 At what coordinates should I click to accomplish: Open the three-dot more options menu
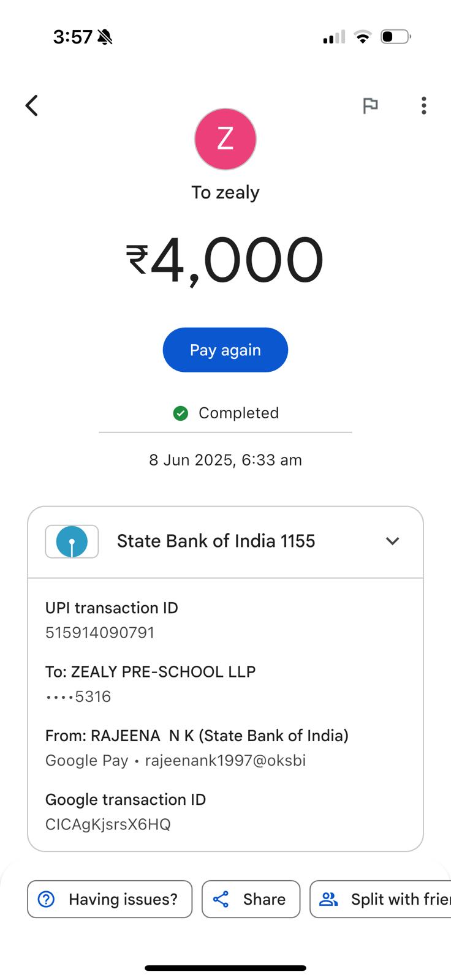(x=423, y=106)
